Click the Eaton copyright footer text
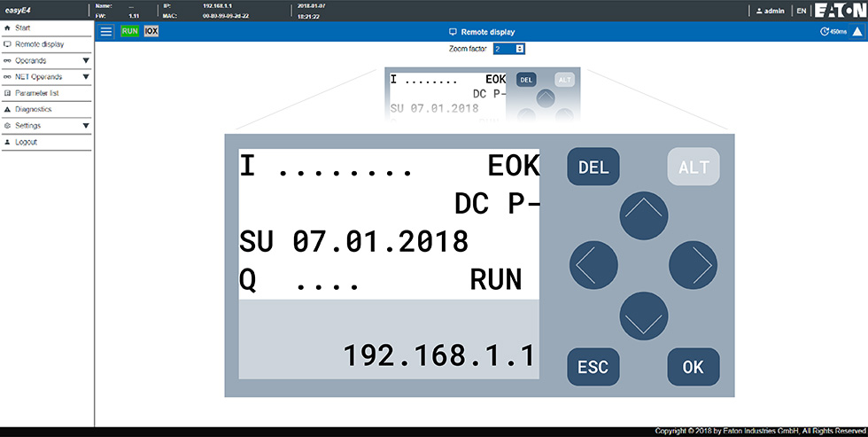This screenshot has width=868, height=437. click(760, 431)
